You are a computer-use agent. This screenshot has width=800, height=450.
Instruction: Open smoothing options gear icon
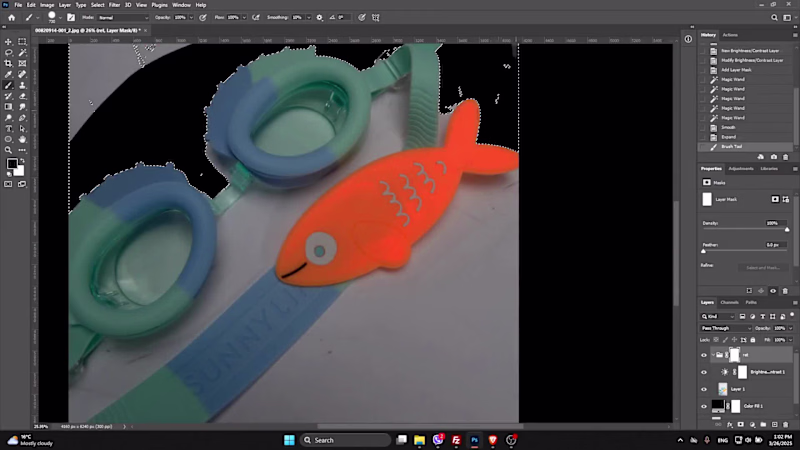[319, 17]
